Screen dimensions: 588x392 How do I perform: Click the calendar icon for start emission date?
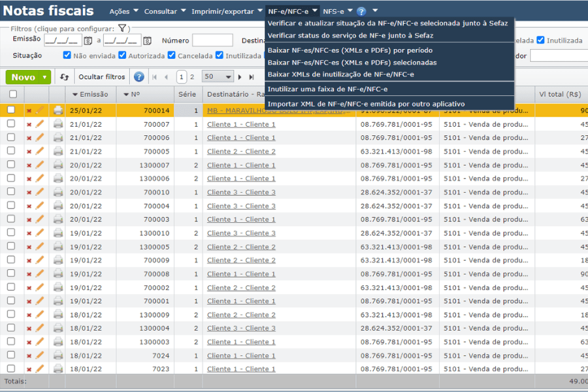tap(88, 40)
